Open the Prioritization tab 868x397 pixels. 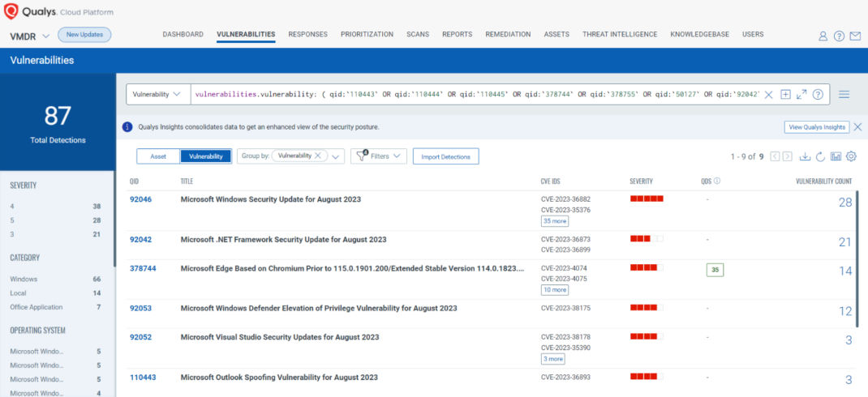367,34
